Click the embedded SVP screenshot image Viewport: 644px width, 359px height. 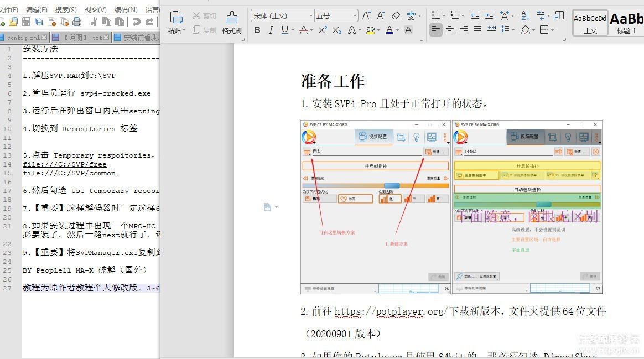click(x=451, y=207)
